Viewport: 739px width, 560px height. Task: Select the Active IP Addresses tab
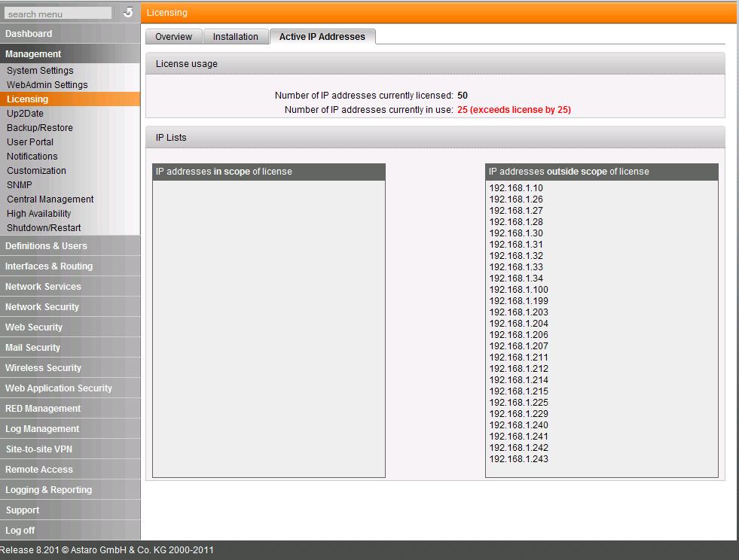(x=322, y=37)
